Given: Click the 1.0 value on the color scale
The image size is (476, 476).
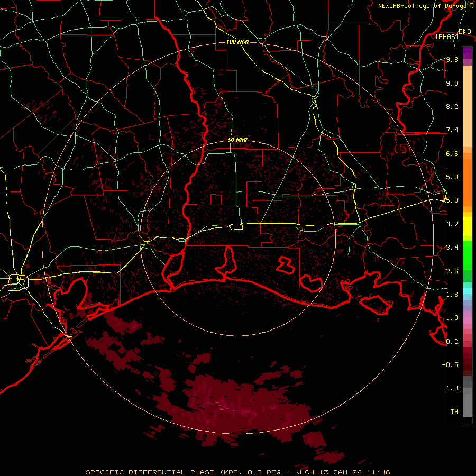Looking at the screenshot, I should pyautogui.click(x=452, y=318).
